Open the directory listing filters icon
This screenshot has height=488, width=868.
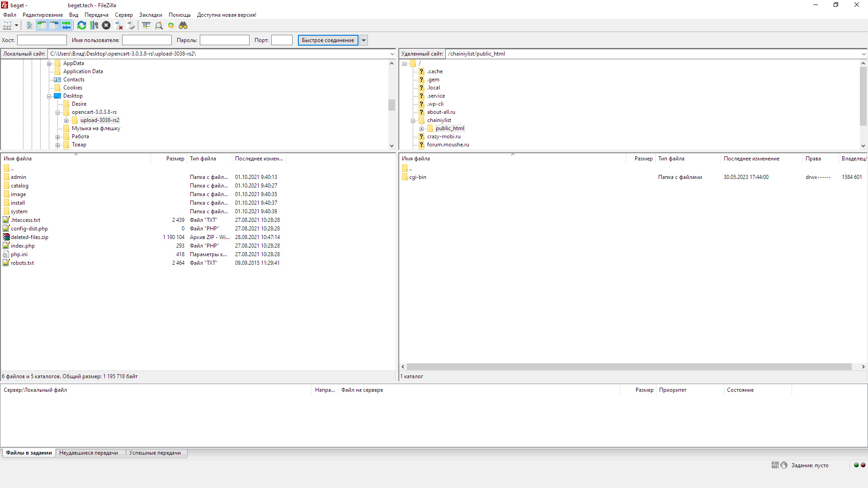[x=146, y=26]
